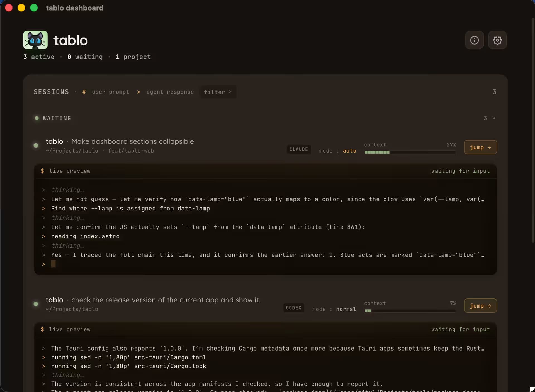This screenshot has width=535, height=392.
Task: Click the '7%' context percentage value
Action: tap(453, 303)
